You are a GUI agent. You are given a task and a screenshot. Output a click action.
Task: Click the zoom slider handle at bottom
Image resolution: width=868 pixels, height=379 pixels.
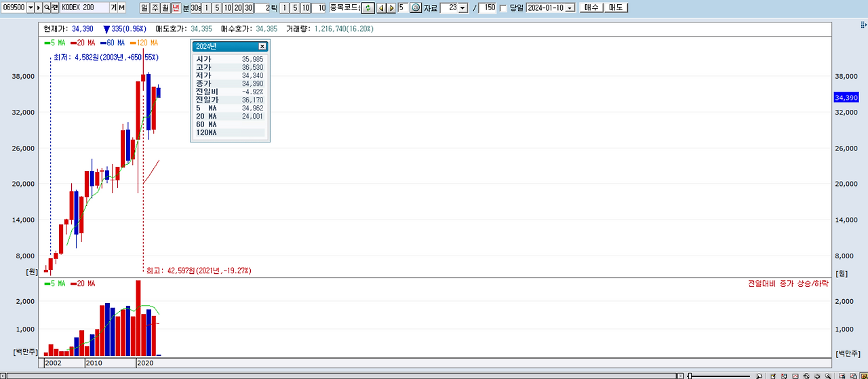[x=690, y=376]
